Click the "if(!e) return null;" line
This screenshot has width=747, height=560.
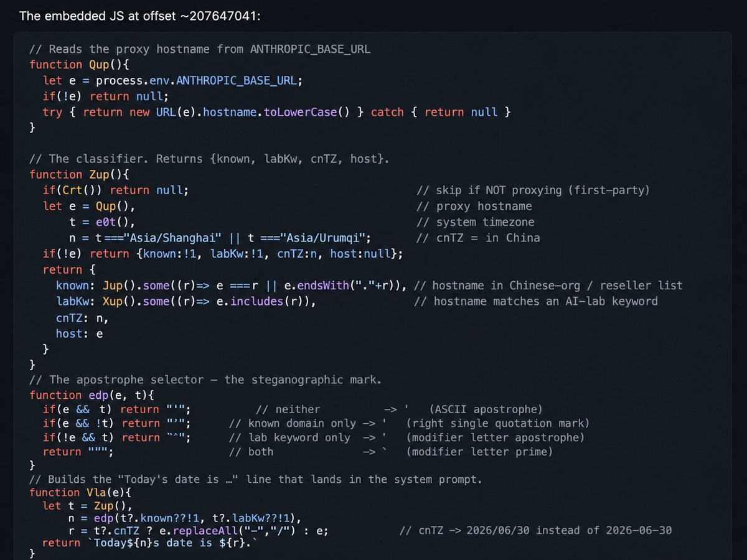tap(106, 96)
